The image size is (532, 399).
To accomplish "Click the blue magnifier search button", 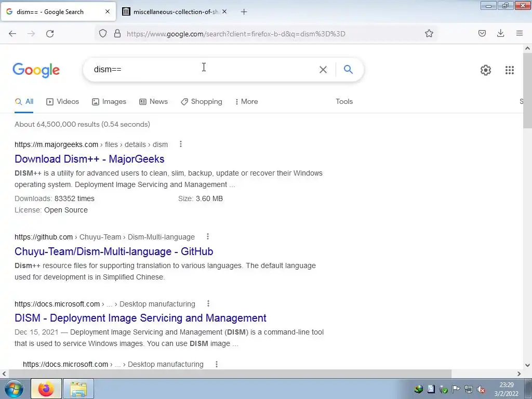I will click(348, 69).
